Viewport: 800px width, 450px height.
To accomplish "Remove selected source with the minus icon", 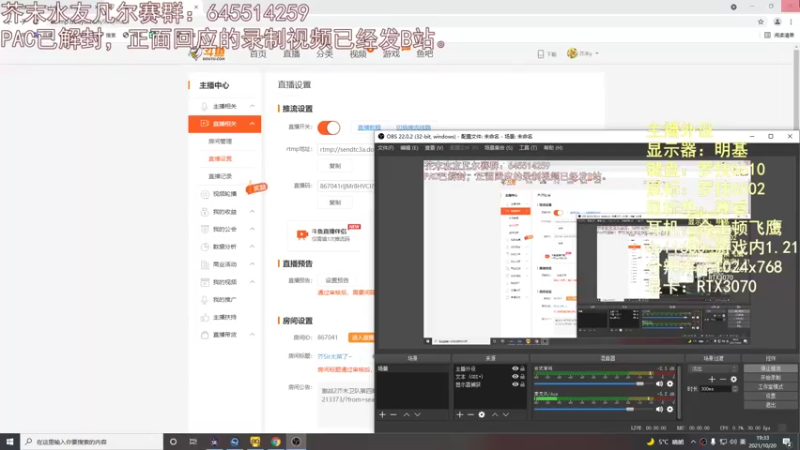I will [x=470, y=415].
